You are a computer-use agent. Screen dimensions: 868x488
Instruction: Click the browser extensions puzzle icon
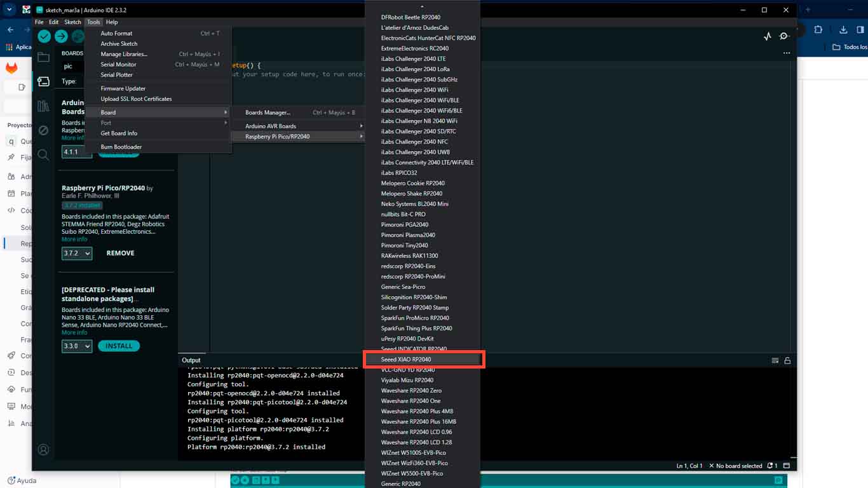818,30
